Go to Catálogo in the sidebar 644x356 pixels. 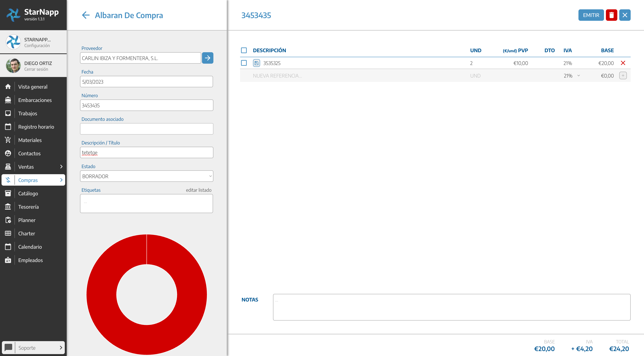click(x=28, y=193)
